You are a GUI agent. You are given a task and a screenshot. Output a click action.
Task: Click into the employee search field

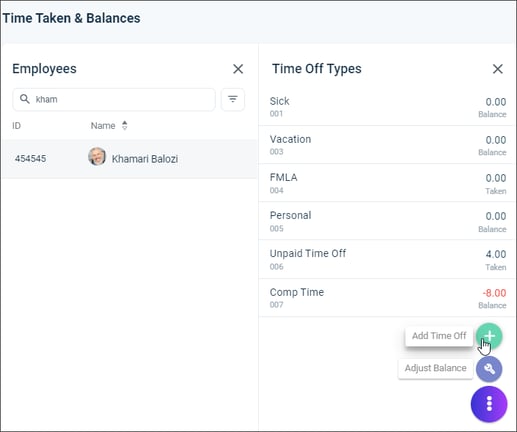[114, 99]
